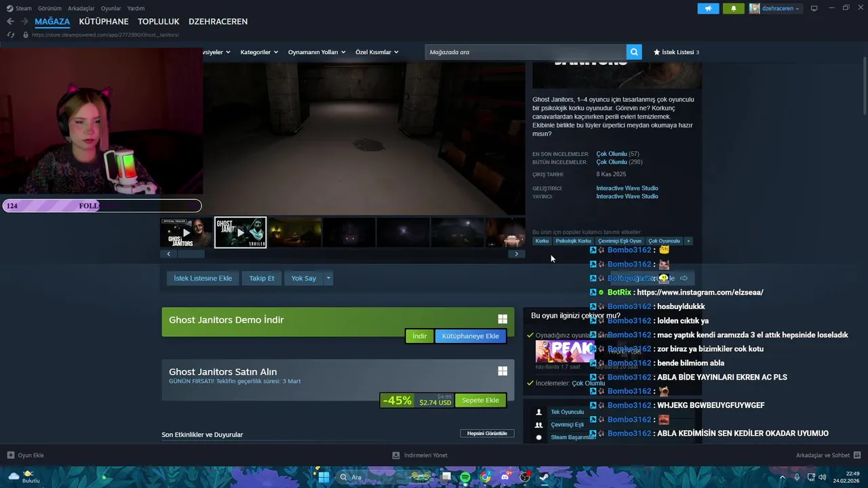This screenshot has width=868, height=488.
Task: Click the İndirmeleri Yönet download icon
Action: (x=397, y=455)
